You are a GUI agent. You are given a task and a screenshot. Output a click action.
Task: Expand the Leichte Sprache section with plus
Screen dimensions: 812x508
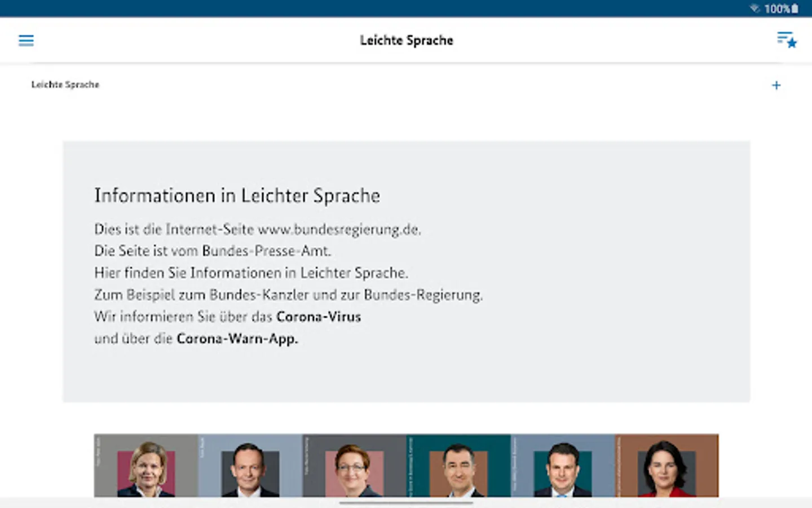(x=776, y=85)
